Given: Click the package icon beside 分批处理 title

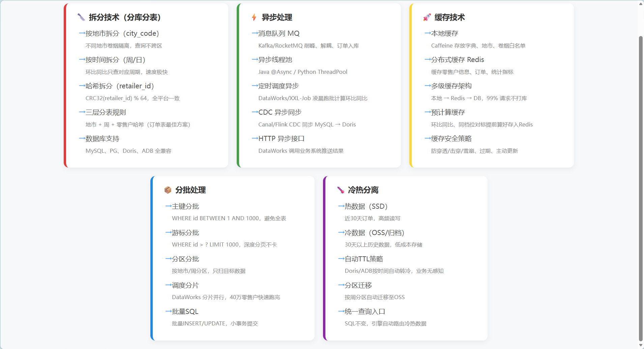Looking at the screenshot, I should point(168,190).
